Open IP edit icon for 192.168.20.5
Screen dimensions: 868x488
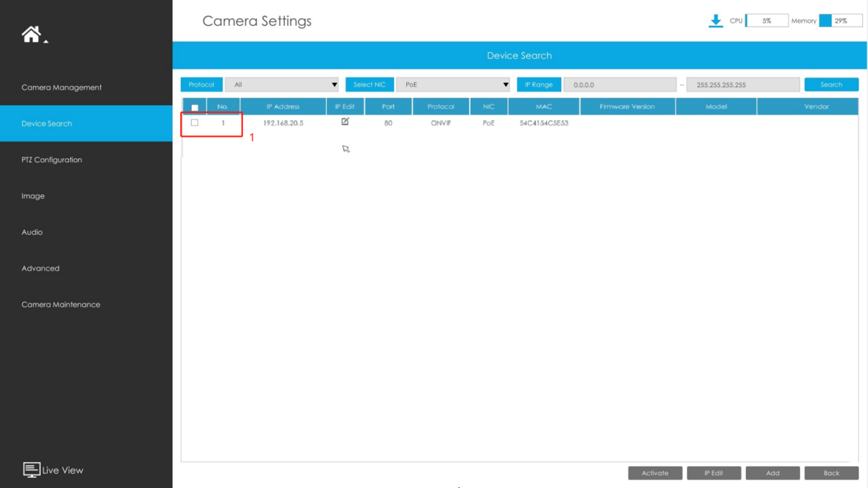click(345, 122)
